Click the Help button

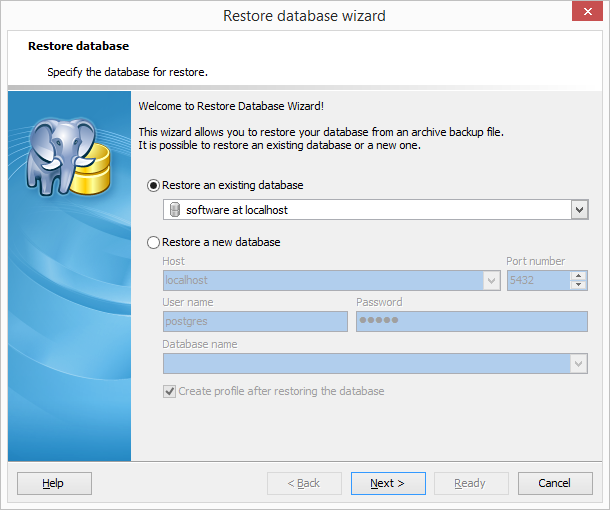pyautogui.click(x=54, y=484)
